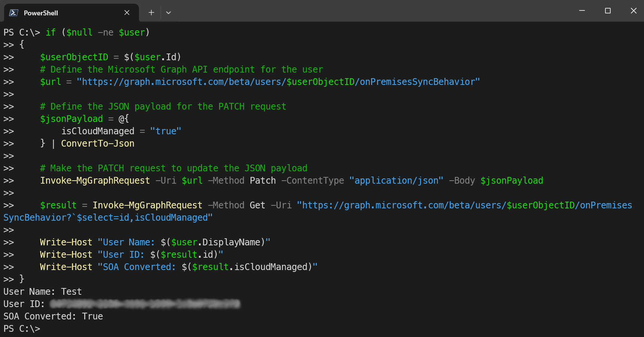The height and width of the screenshot is (337, 644).
Task: Switch to the PowerShell tab title
Action: click(41, 13)
